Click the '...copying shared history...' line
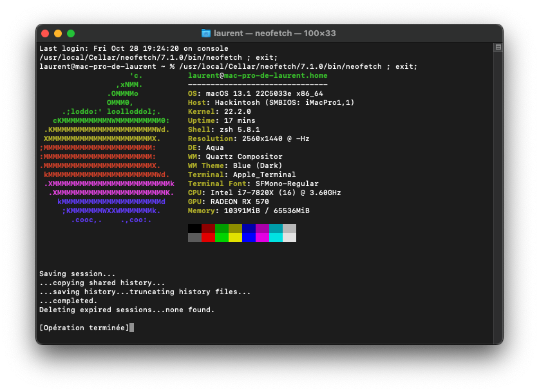539x392 pixels. point(102,283)
